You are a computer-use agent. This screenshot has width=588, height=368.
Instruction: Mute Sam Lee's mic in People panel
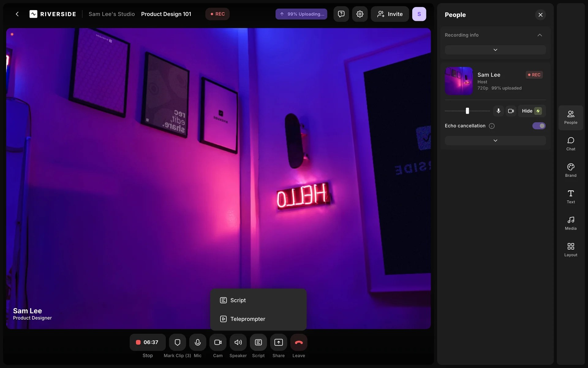[499, 111]
